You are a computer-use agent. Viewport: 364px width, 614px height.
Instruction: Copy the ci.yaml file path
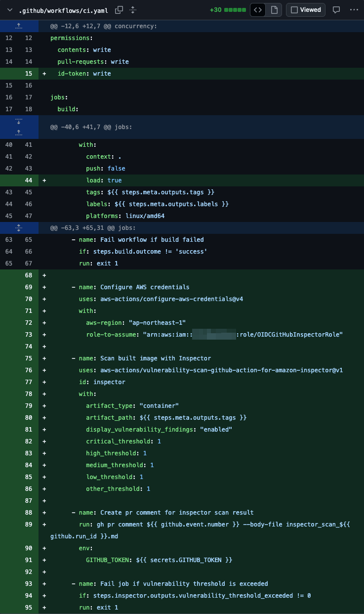click(119, 10)
